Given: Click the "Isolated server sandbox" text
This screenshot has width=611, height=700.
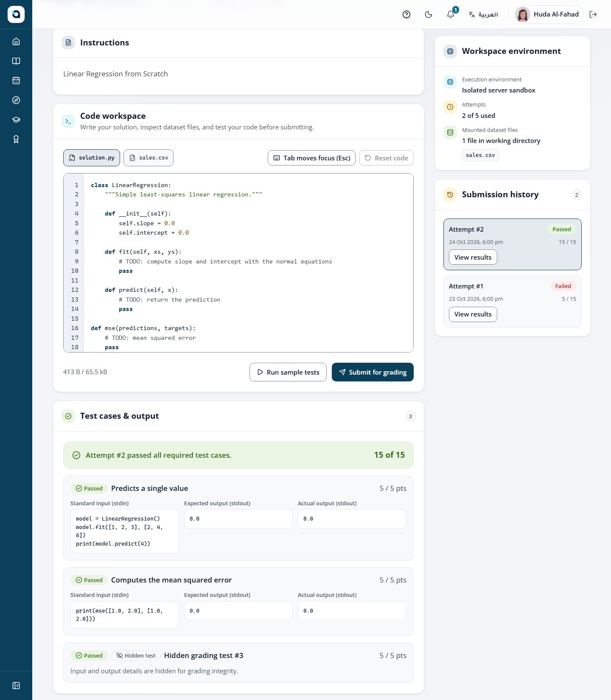Looking at the screenshot, I should coord(499,90).
